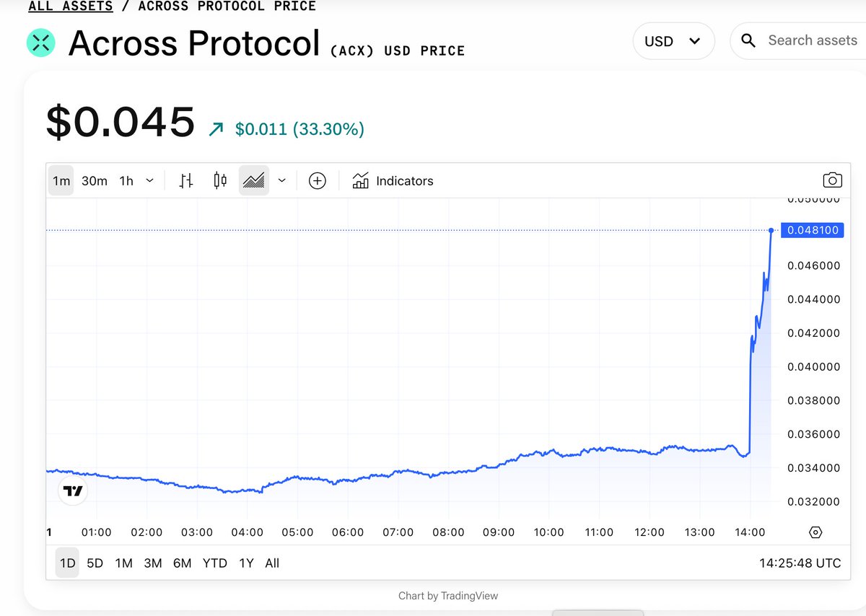Select the candlestick chart style icon
Viewport: 866px width, 616px height.
pyautogui.click(x=220, y=181)
